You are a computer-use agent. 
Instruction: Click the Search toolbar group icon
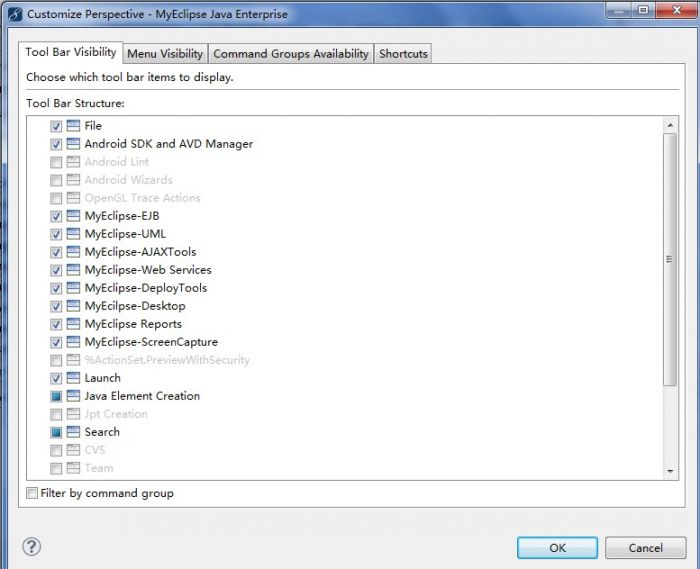[x=73, y=432]
